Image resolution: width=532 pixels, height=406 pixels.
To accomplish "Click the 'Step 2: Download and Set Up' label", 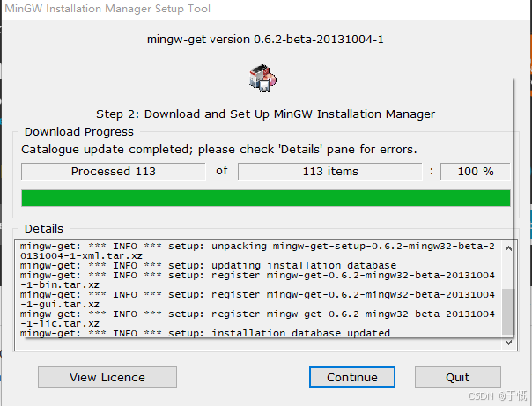I will coord(265,114).
